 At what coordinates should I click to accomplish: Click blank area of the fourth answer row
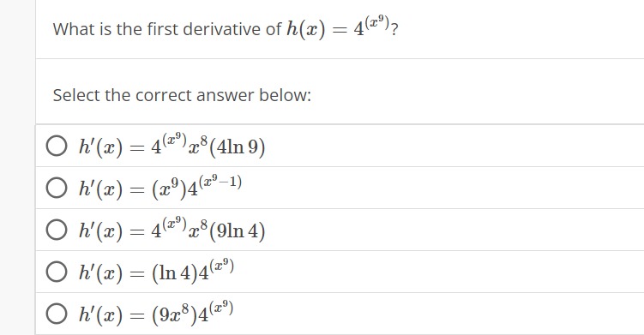tap(452, 272)
